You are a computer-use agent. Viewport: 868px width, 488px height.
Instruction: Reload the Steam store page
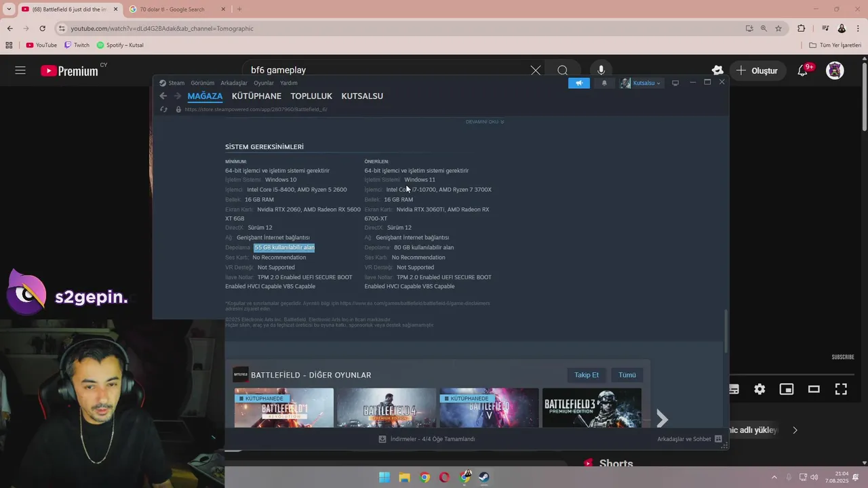point(163,109)
